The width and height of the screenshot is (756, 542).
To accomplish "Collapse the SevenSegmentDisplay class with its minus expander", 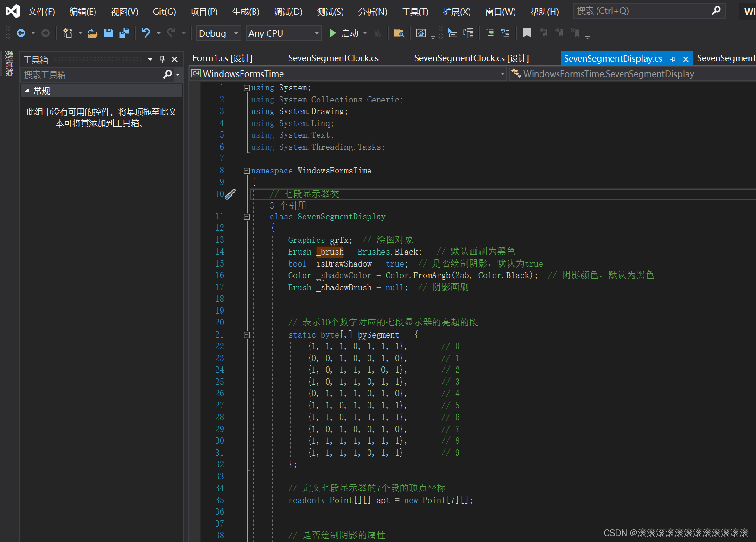I will 247,216.
